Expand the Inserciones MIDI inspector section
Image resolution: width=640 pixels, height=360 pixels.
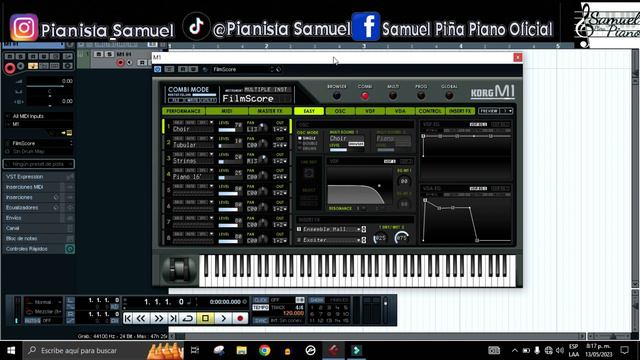[x=38, y=187]
